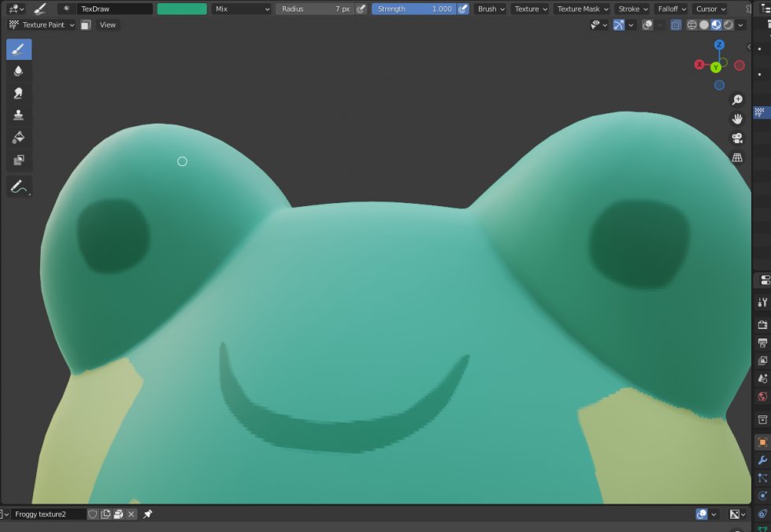Switch to material preview shading
The width and height of the screenshot is (771, 532).
click(x=717, y=25)
